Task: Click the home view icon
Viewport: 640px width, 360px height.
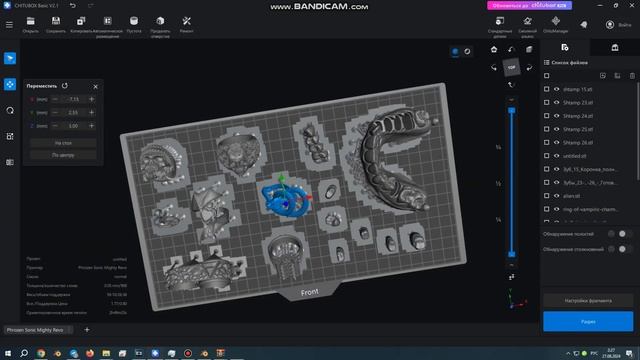Action: pyautogui.click(x=494, y=49)
